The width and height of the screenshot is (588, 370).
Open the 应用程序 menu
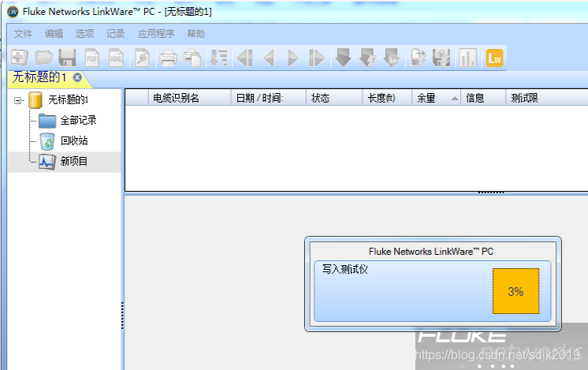point(156,34)
